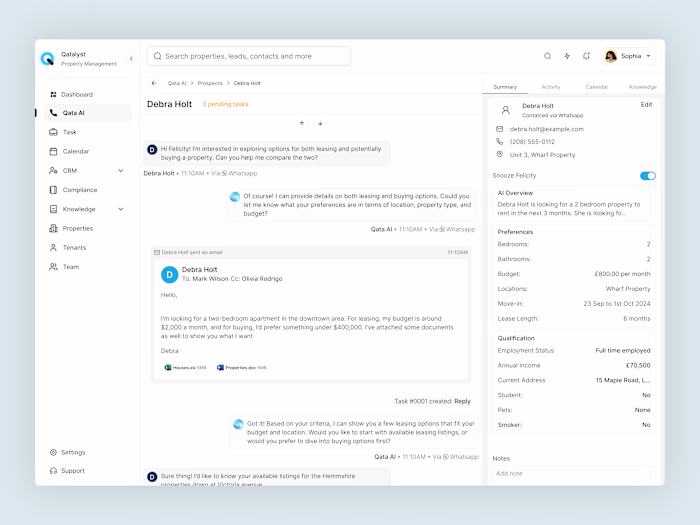Click D avatar on 'Hi Felicity!' message
The width and height of the screenshot is (700, 525).
coord(152,150)
